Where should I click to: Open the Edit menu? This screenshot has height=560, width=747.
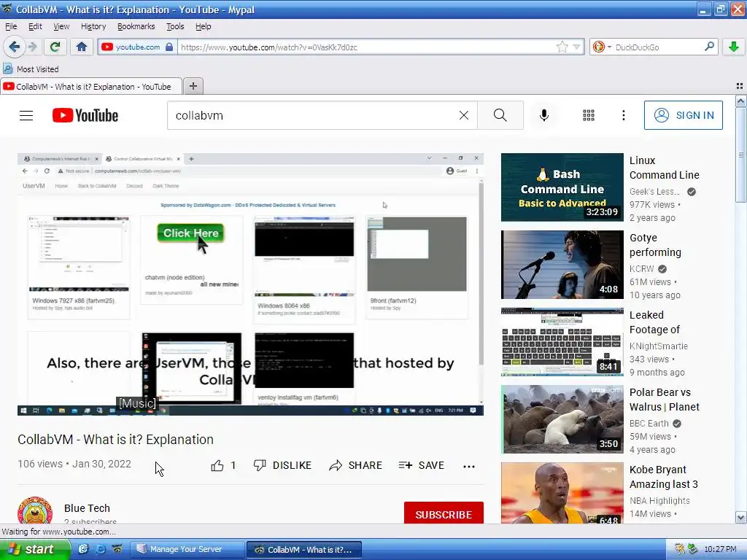click(x=35, y=27)
